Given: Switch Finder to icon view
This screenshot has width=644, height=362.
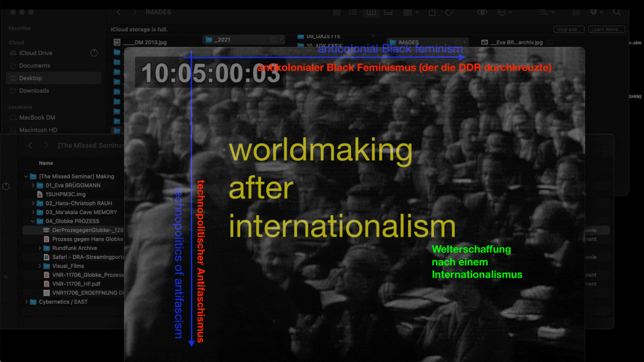Looking at the screenshot, I should coord(337,13).
